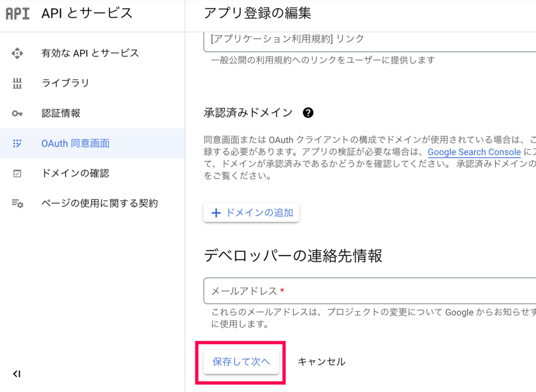
Task: Click the ドメインの確認 checkbox icon
Action: point(17,174)
